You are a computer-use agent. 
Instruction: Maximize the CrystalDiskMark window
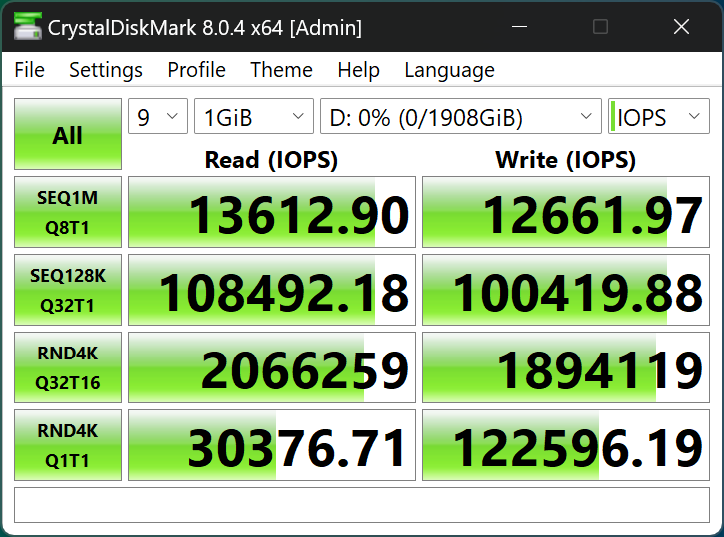[x=600, y=27]
